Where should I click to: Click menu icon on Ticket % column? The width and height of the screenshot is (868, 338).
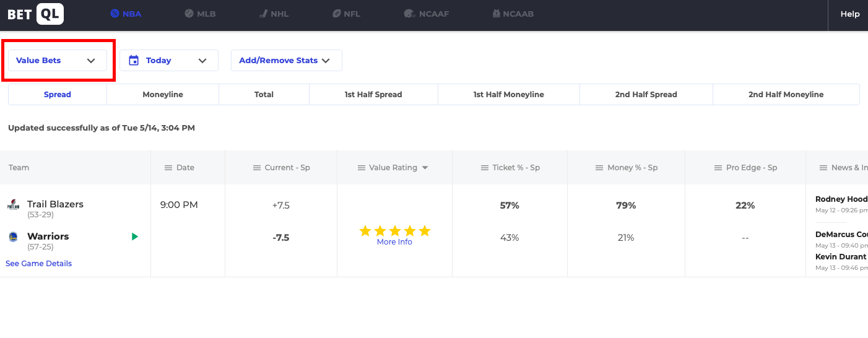tap(485, 168)
